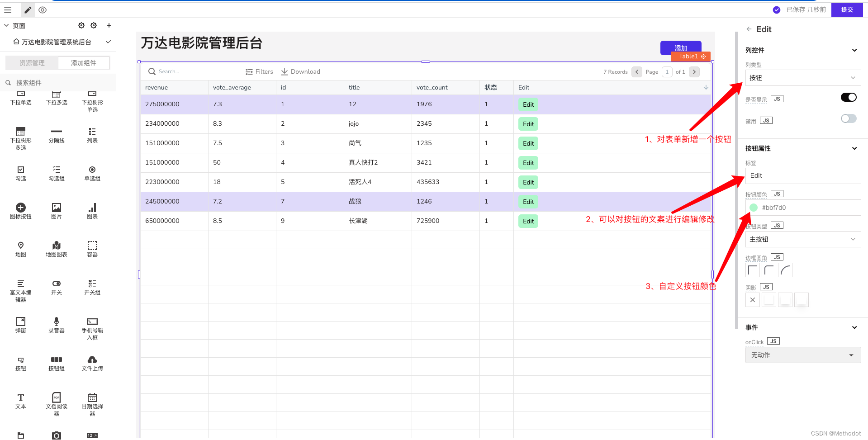Click the 添加 button above table
This screenshot has height=440, width=868.
click(x=681, y=47)
